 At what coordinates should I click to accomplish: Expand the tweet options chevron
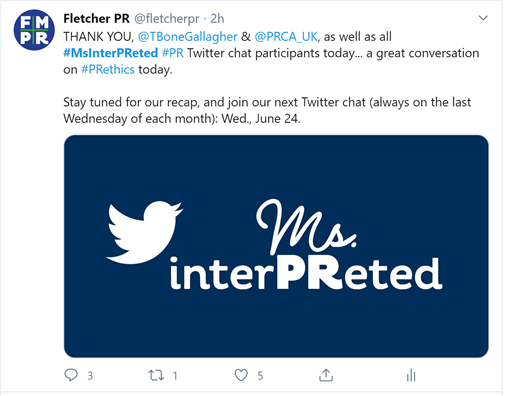[x=483, y=18]
